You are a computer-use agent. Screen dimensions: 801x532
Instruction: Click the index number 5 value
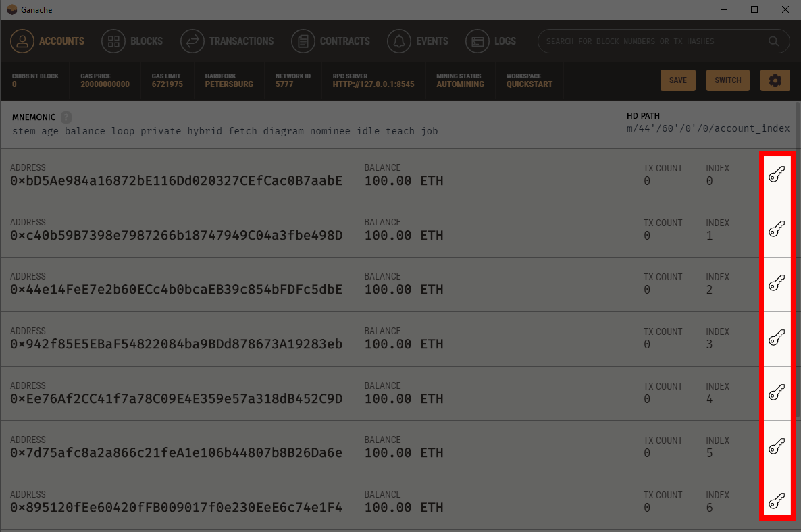point(710,454)
